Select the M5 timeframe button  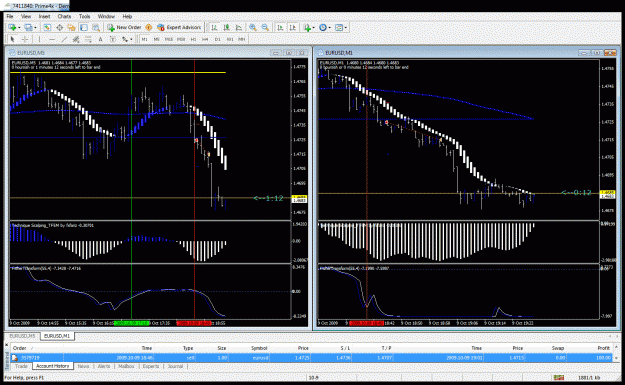coord(157,39)
